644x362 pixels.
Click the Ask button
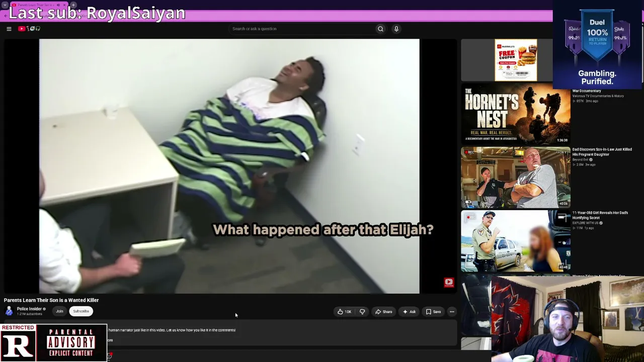click(409, 312)
